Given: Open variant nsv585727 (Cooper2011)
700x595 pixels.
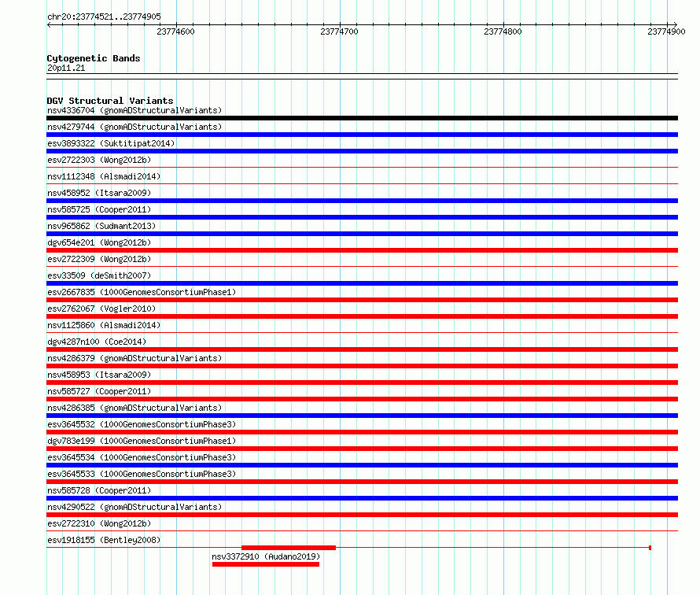Looking at the screenshot, I should (x=99, y=391).
